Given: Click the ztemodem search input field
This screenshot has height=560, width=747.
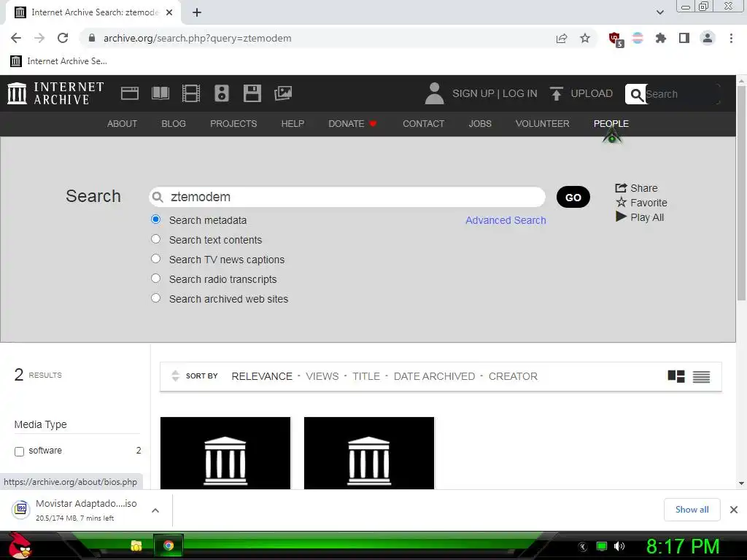Looking at the screenshot, I should click(347, 197).
